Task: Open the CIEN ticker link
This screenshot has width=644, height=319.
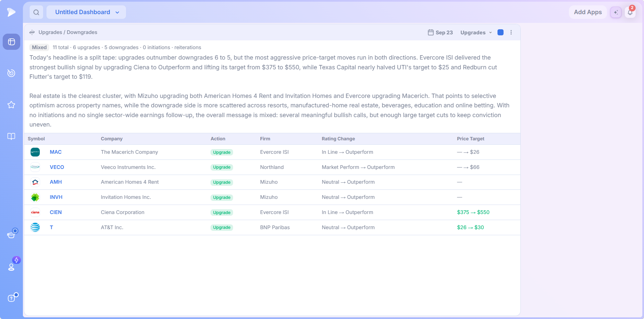Action: (56, 212)
